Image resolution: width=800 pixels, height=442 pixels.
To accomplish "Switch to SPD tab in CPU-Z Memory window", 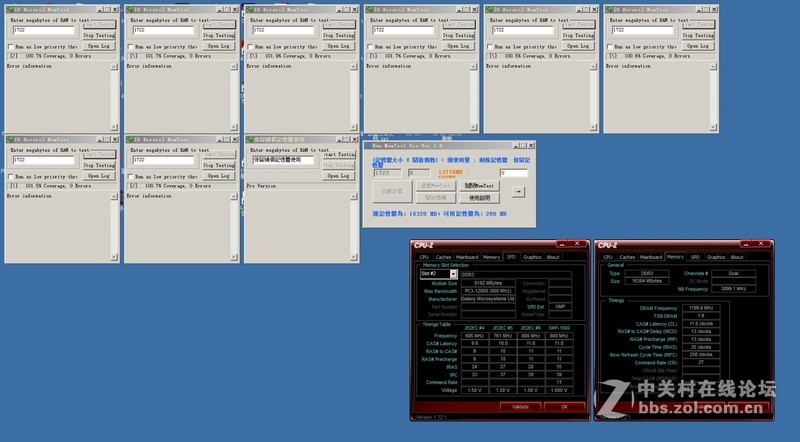I will point(695,257).
